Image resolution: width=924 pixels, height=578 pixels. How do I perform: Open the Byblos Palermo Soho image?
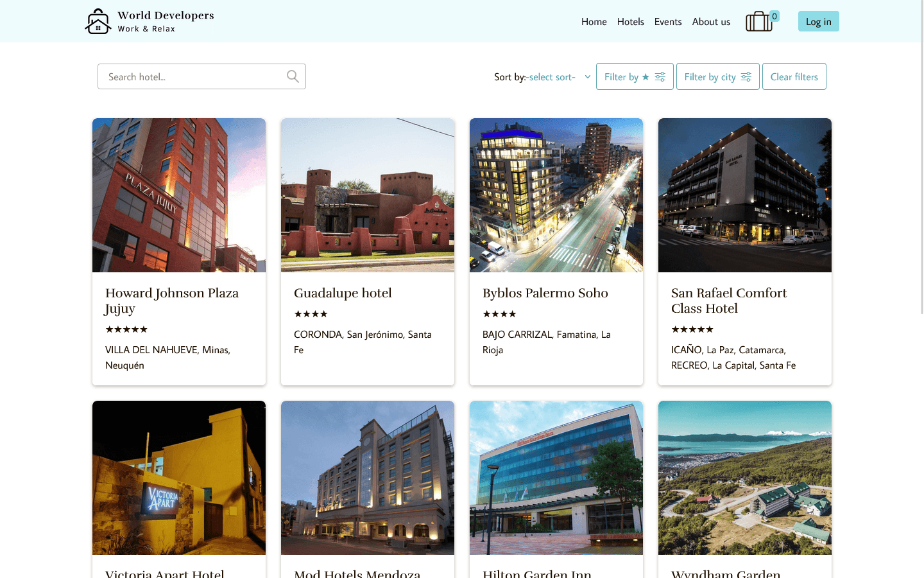556,195
